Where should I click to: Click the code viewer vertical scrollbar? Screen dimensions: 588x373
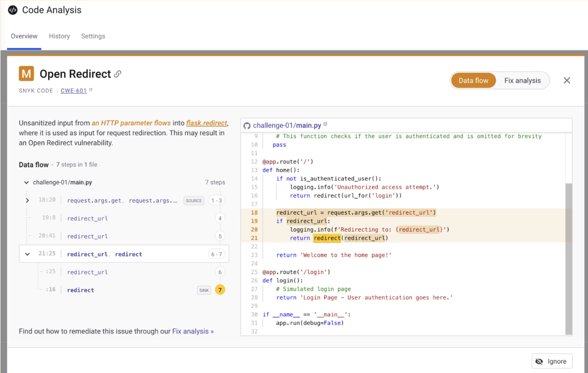(569, 259)
